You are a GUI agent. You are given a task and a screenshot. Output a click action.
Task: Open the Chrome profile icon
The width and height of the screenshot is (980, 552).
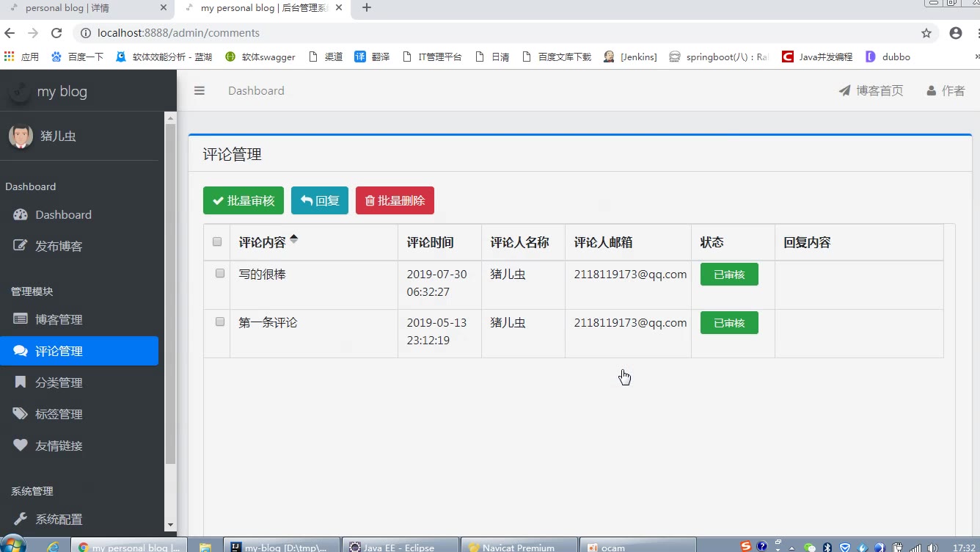(956, 33)
